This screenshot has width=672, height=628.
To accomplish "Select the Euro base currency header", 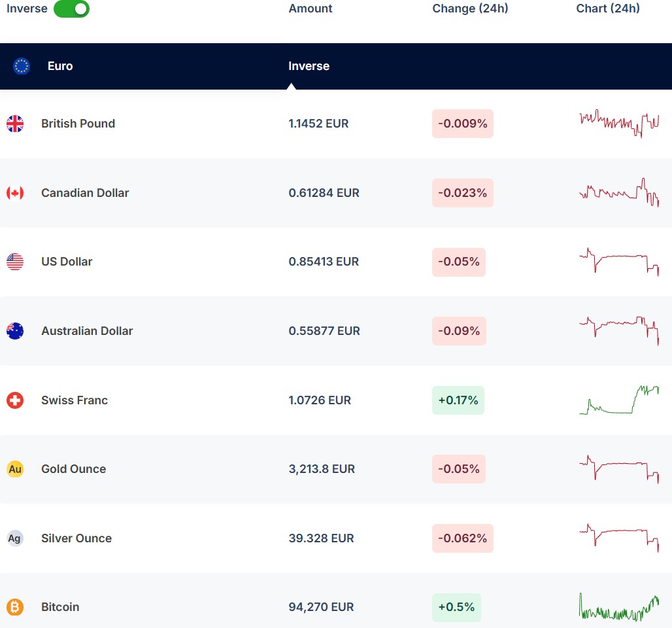I will (x=60, y=66).
